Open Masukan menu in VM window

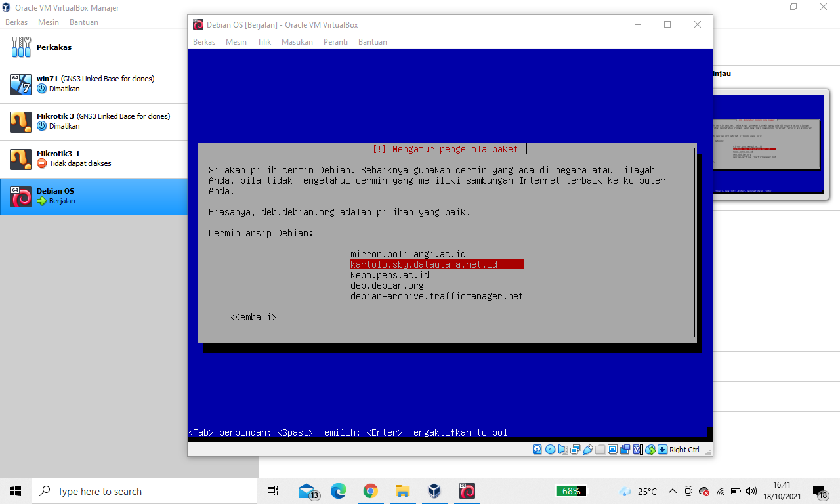pyautogui.click(x=297, y=42)
